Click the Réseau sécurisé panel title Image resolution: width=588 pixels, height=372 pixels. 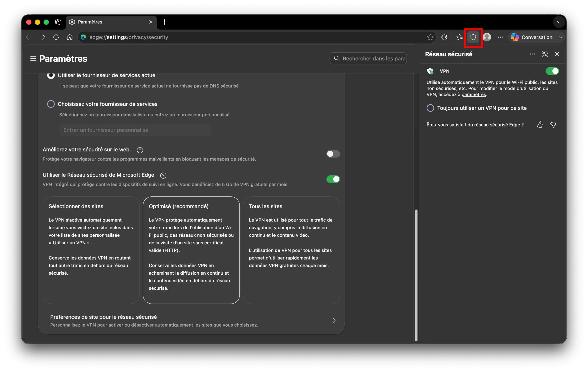[449, 54]
